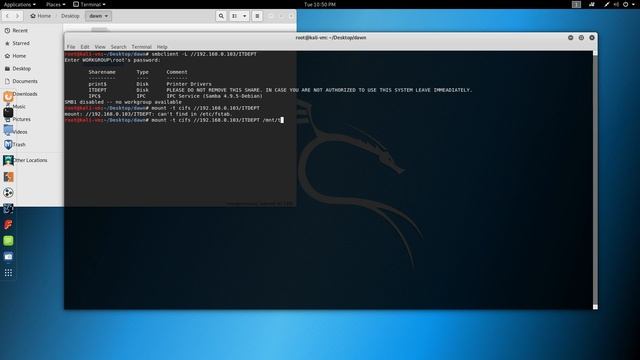Image resolution: width=640 pixels, height=360 pixels.
Task: Click the network connection icon in the top bar
Action: [592, 4]
